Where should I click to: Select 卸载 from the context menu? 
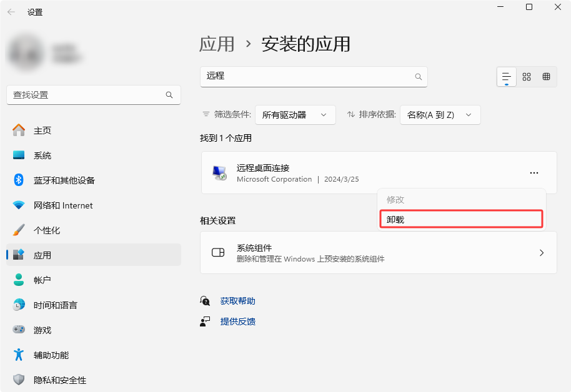(461, 220)
